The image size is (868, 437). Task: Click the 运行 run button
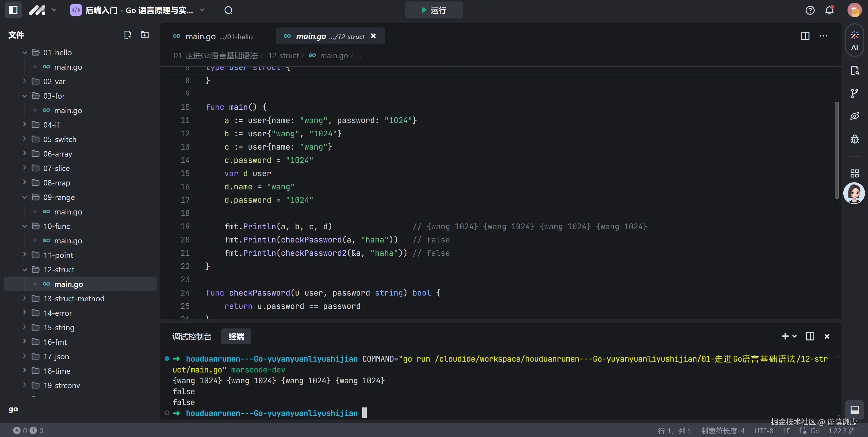433,10
